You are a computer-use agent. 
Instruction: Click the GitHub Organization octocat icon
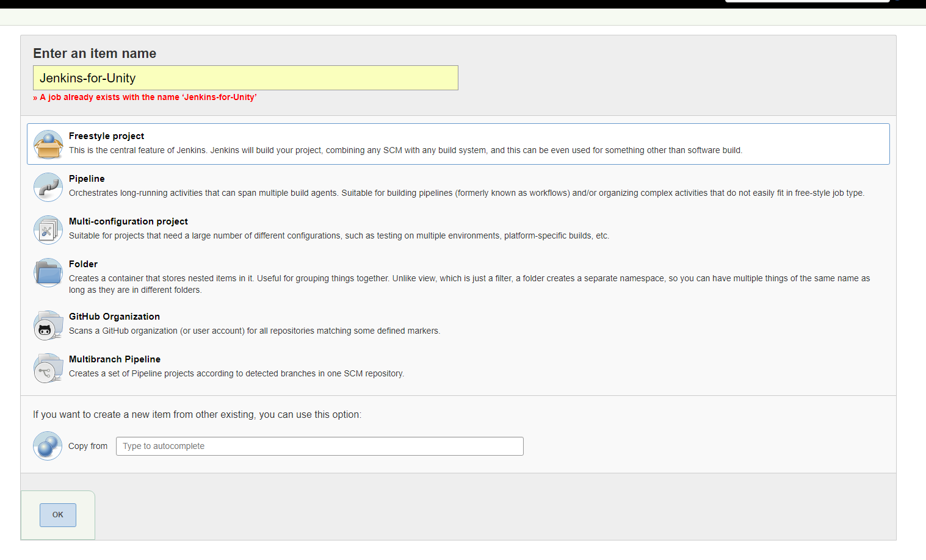click(x=48, y=325)
